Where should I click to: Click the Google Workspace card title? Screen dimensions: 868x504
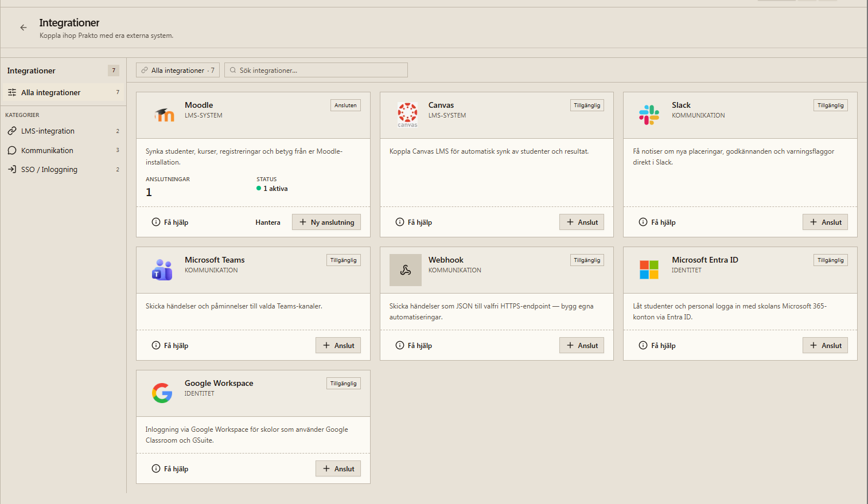click(219, 383)
